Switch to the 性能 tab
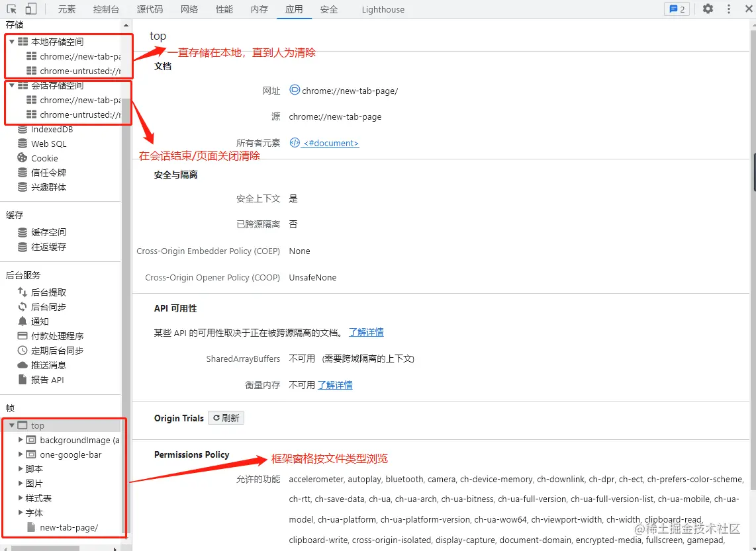Screen dimensions: 756x551 tap(224, 9)
